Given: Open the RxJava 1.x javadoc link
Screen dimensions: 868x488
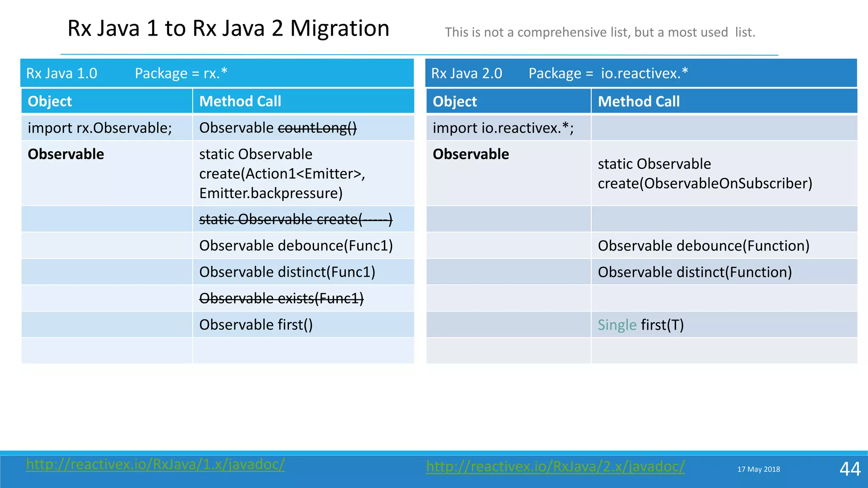Looking at the screenshot, I should [x=155, y=464].
